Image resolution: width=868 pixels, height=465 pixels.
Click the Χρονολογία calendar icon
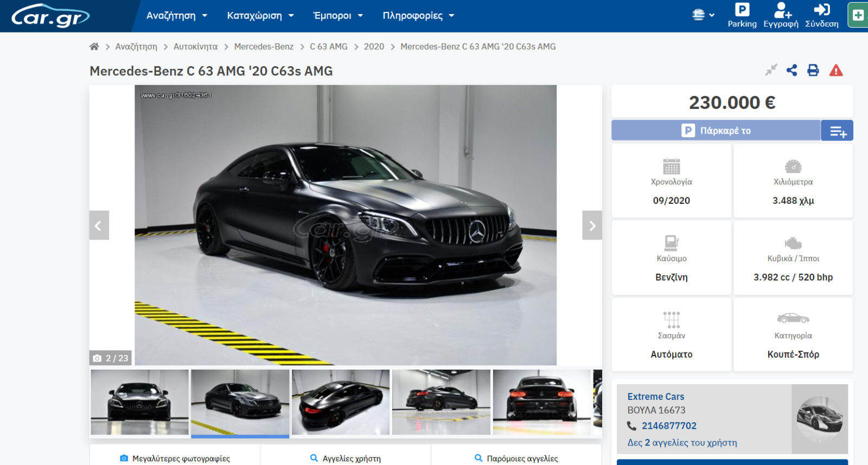672,166
